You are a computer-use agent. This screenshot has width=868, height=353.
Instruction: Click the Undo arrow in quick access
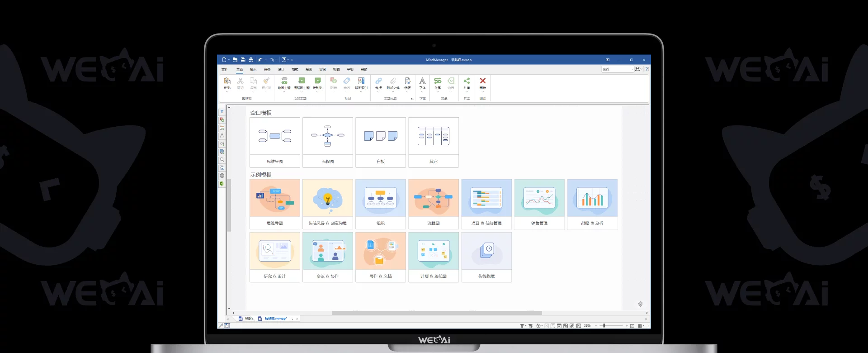point(260,60)
